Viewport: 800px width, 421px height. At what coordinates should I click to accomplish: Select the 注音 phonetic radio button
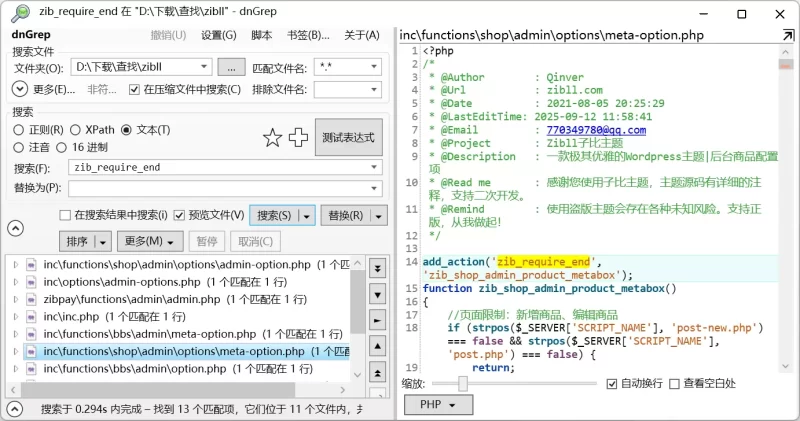[x=19, y=147]
